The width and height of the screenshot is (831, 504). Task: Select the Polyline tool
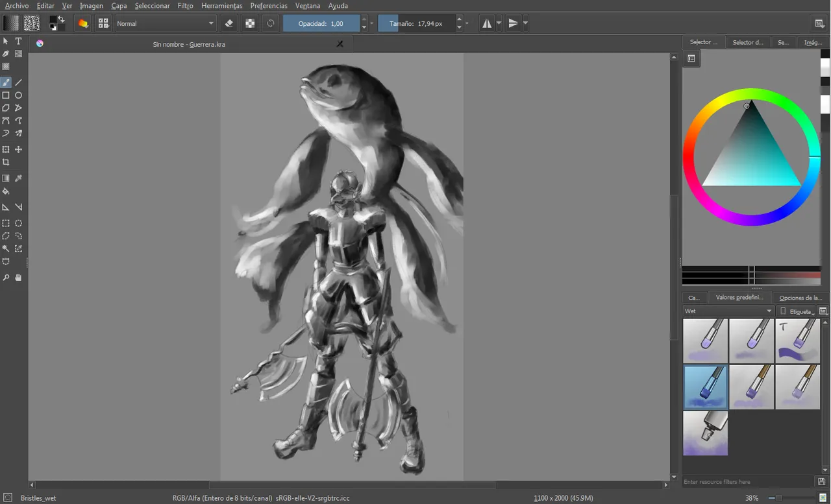(x=19, y=108)
